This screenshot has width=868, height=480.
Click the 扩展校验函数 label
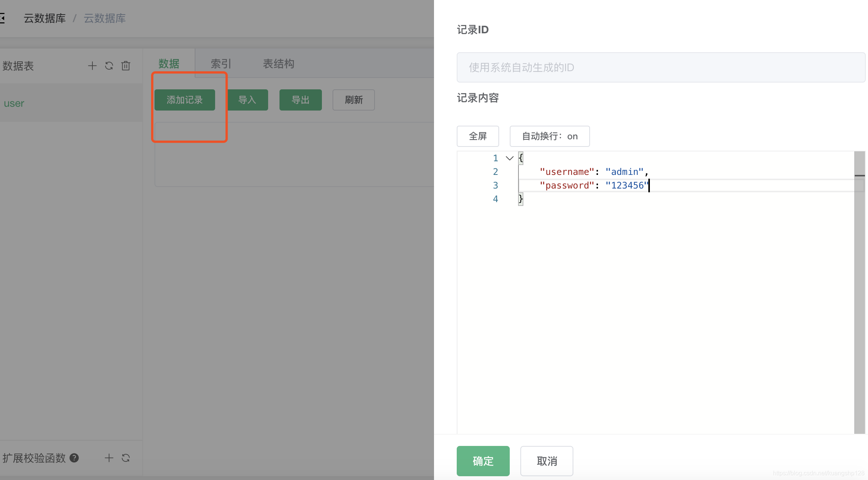(34, 458)
